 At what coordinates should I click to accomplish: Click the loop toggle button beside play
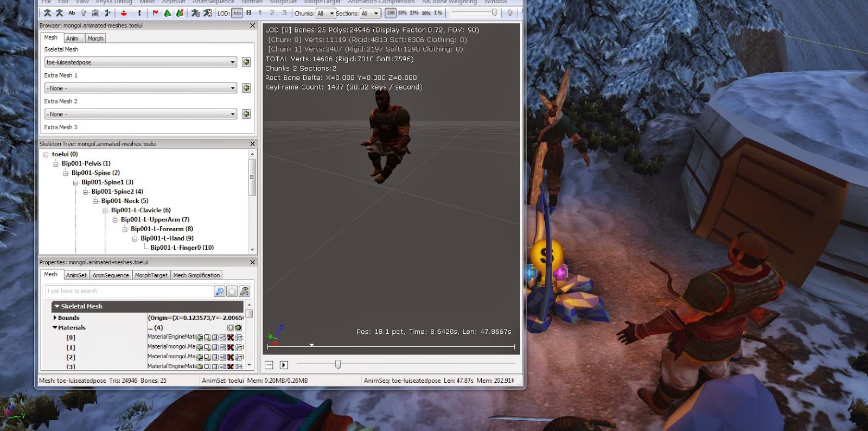coord(269,365)
